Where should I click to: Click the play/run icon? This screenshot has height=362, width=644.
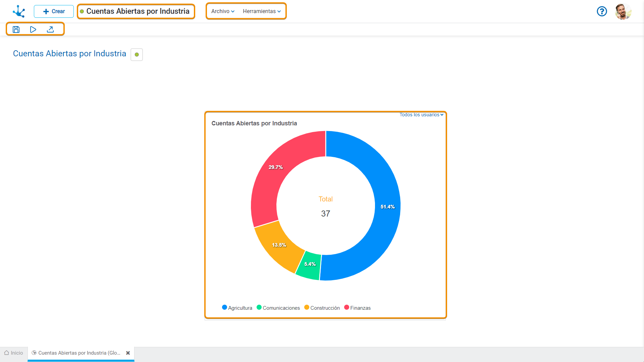[33, 29]
